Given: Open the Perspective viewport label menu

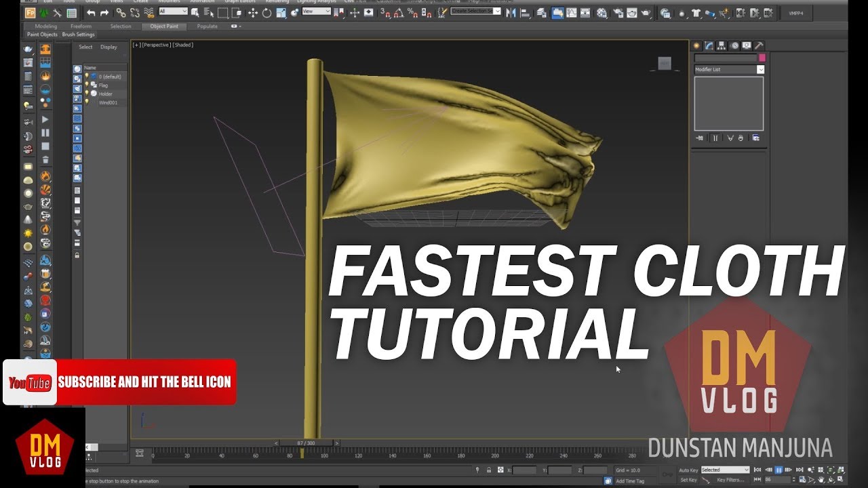Looking at the screenshot, I should coord(155,45).
